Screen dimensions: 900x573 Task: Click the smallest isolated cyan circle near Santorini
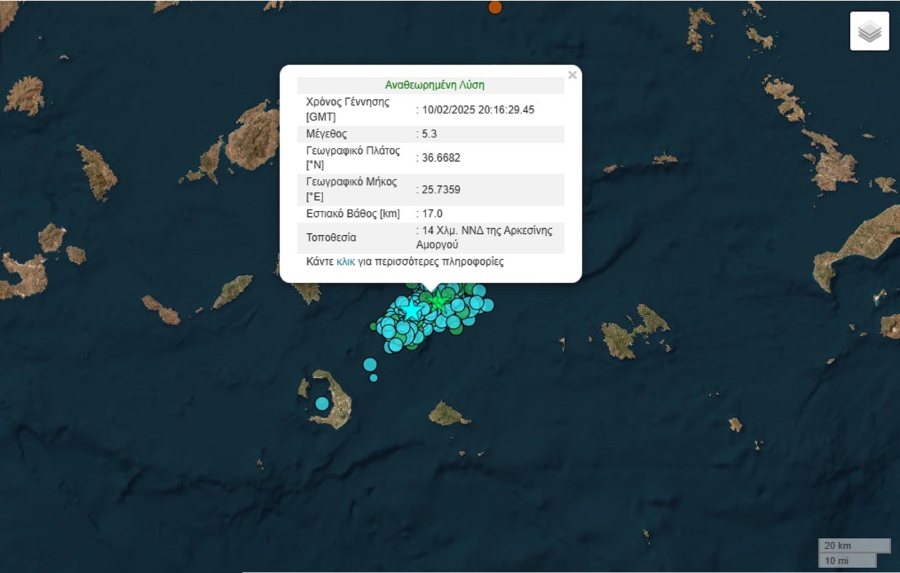tap(374, 377)
